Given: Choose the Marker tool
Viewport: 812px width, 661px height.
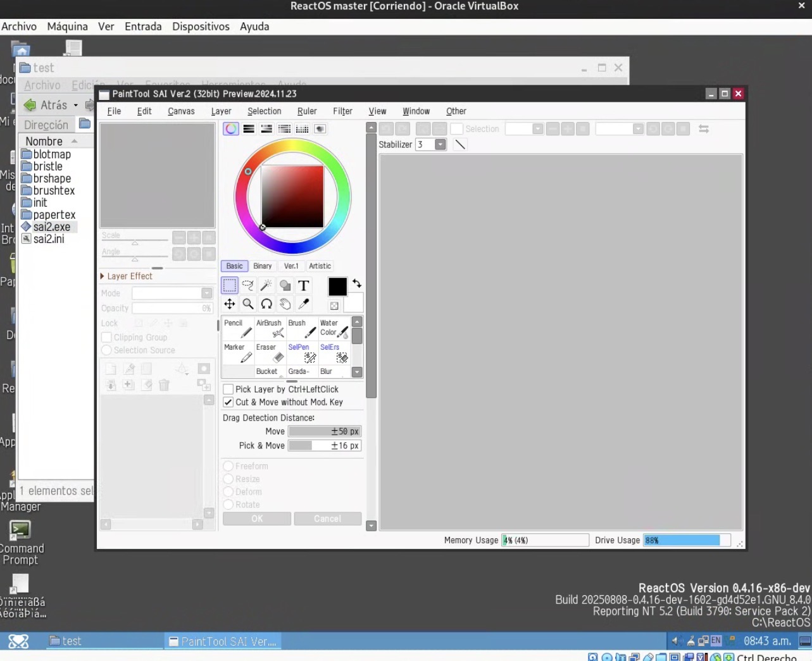Looking at the screenshot, I should (x=238, y=353).
